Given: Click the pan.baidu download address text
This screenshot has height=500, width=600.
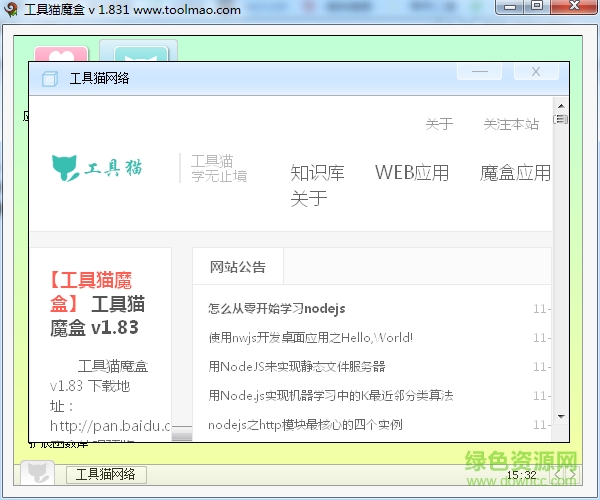Looking at the screenshot, I should click(x=110, y=426).
